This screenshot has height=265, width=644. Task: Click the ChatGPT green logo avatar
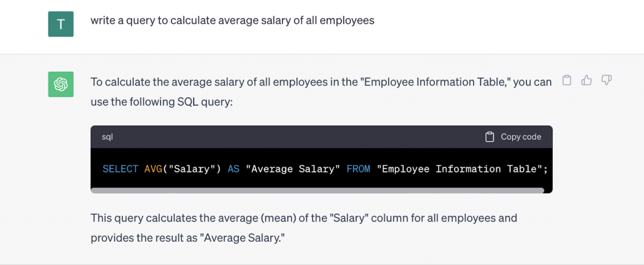coord(61,84)
